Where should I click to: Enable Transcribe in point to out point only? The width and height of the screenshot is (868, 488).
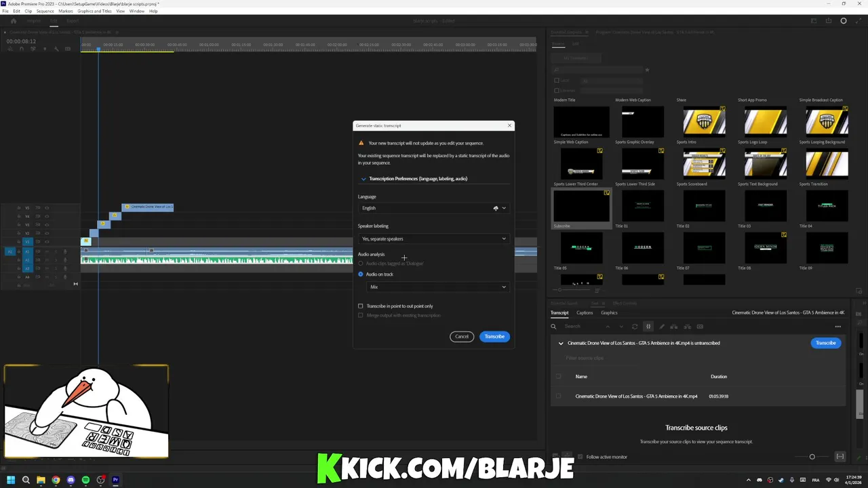coord(361,306)
